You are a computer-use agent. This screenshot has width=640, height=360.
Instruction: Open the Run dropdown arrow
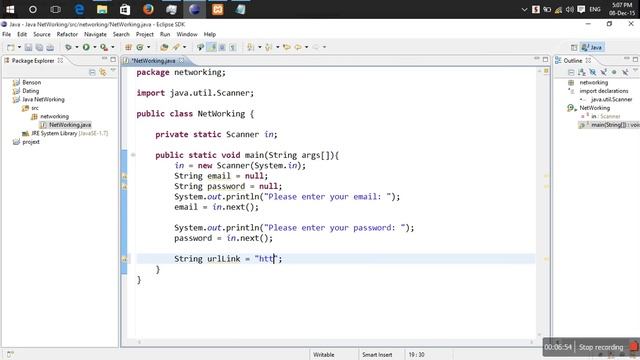point(95,47)
